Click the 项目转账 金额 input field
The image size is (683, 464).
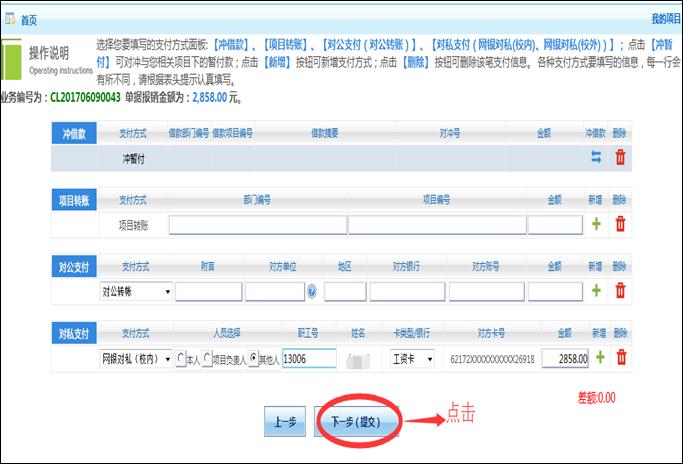point(555,225)
